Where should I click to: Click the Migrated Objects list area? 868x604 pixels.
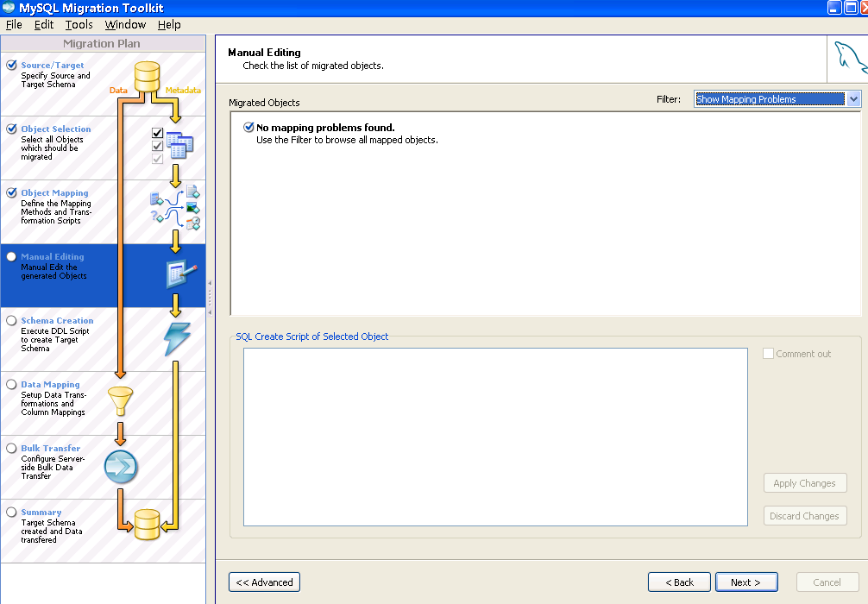click(545, 214)
